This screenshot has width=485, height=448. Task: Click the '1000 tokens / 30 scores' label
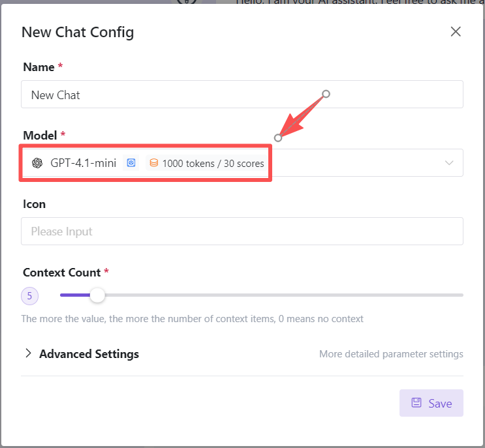click(x=213, y=164)
